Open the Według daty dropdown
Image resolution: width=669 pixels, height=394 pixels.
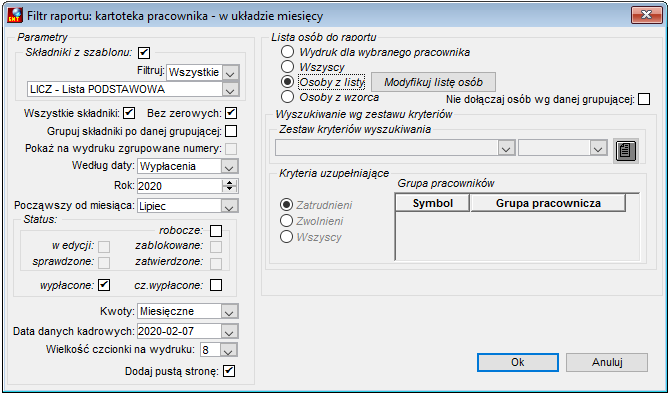pyautogui.click(x=229, y=166)
